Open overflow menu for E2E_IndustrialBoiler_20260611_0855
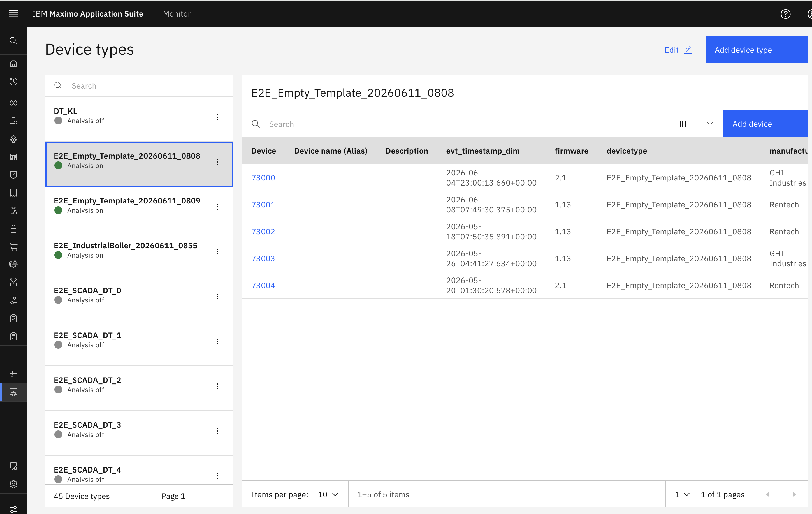The width and height of the screenshot is (812, 514). (217, 252)
